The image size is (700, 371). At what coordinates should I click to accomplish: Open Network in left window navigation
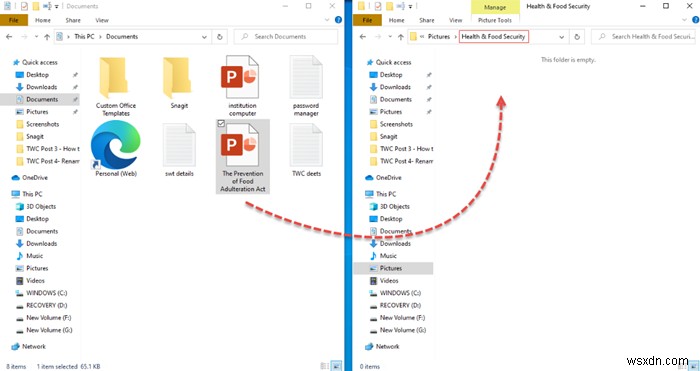point(33,346)
